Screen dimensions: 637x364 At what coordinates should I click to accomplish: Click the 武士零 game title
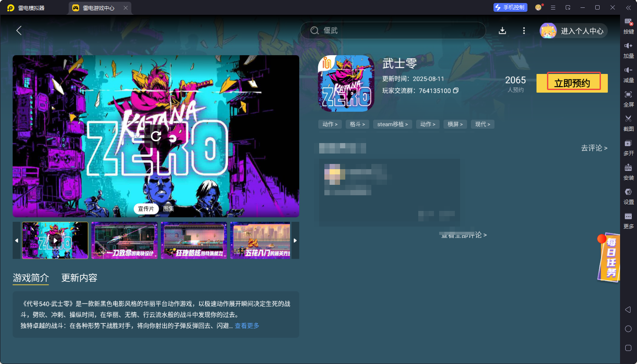400,63
